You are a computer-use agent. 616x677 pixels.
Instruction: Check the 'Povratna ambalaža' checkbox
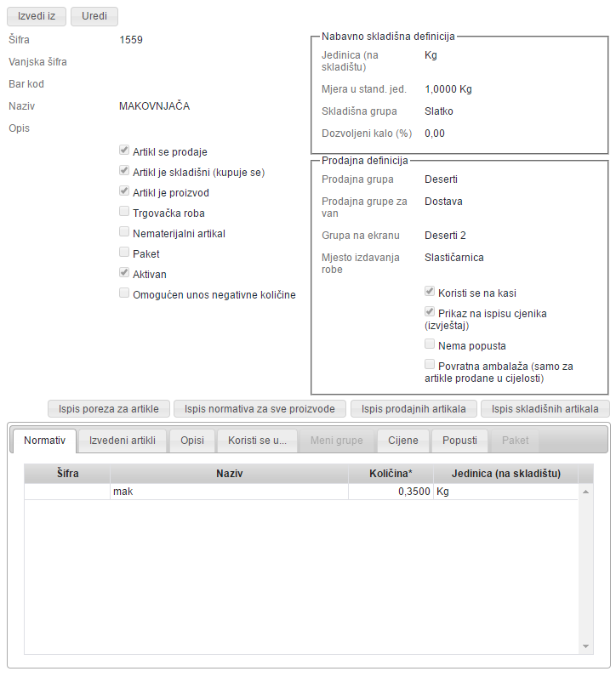(430, 364)
